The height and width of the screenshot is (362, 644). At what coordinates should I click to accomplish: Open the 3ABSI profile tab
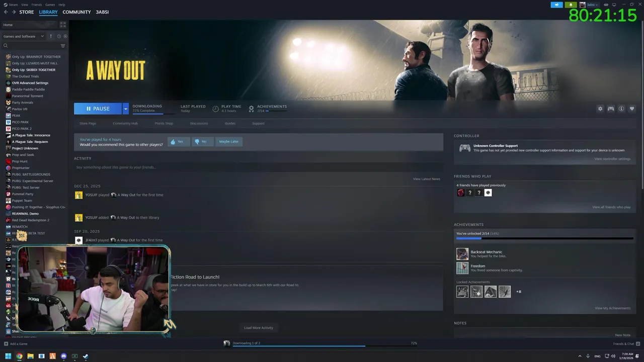pos(102,12)
